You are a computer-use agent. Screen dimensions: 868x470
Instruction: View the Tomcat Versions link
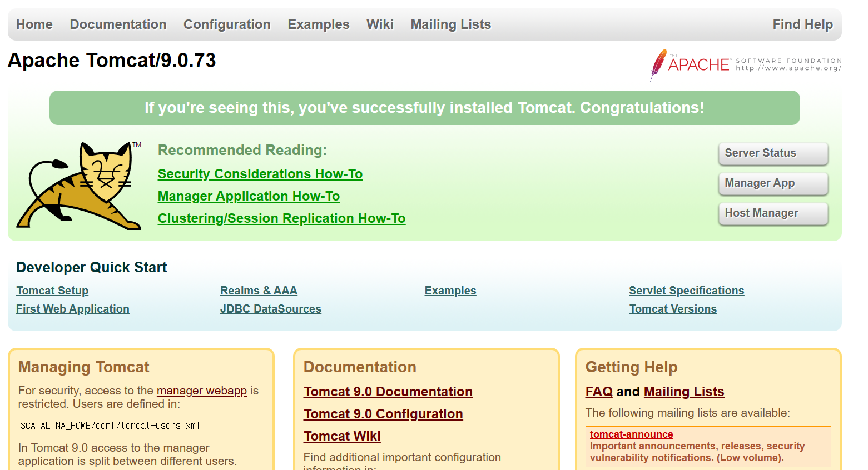[x=673, y=309]
